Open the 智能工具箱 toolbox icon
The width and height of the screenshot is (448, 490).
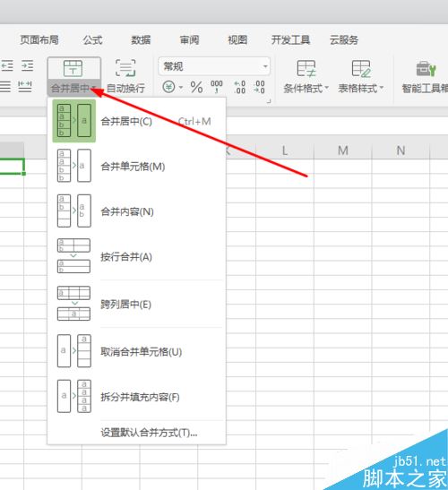pyautogui.click(x=426, y=69)
